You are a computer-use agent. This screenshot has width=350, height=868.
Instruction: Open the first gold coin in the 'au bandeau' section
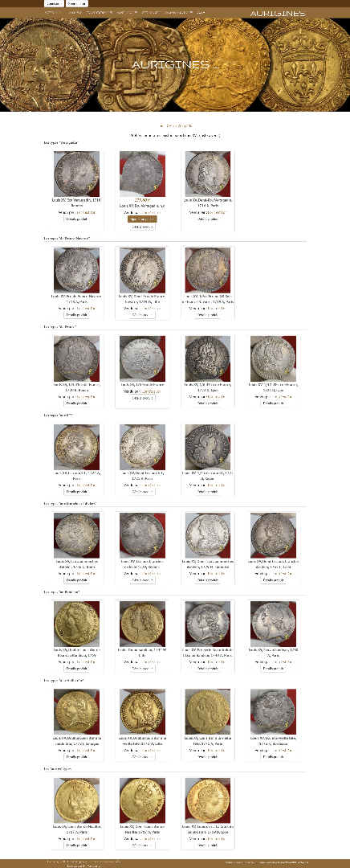[77, 624]
